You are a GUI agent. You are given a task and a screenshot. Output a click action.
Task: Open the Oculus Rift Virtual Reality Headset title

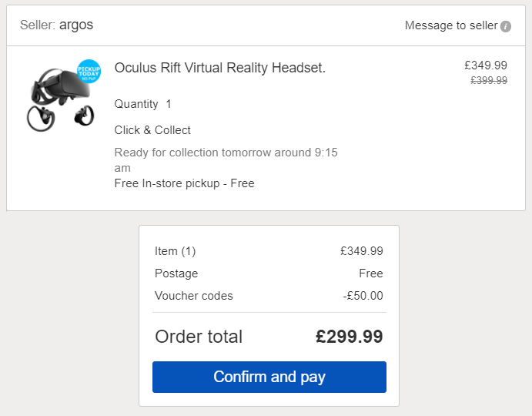(220, 68)
